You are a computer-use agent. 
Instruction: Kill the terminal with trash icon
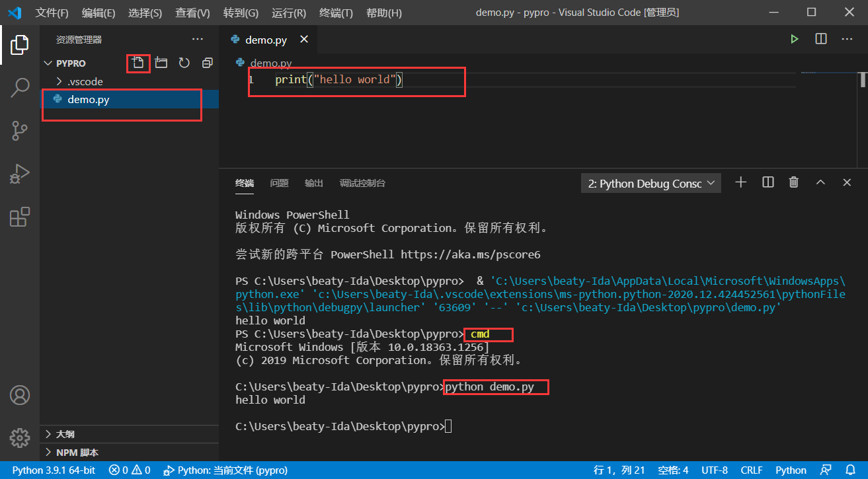coord(794,183)
